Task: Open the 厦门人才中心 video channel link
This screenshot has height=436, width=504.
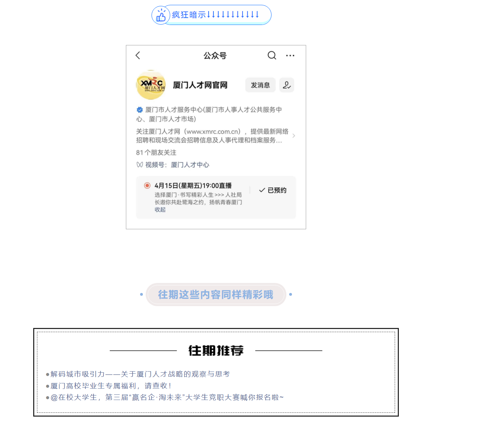Action: click(x=190, y=165)
